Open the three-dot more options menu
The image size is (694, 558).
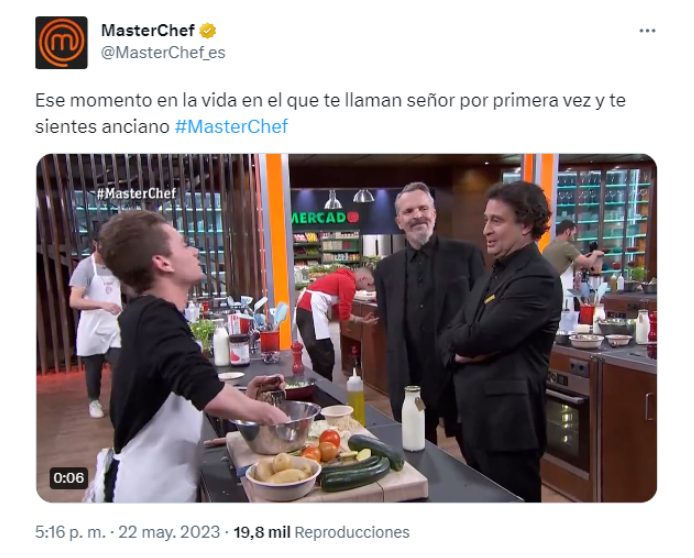[x=647, y=31]
